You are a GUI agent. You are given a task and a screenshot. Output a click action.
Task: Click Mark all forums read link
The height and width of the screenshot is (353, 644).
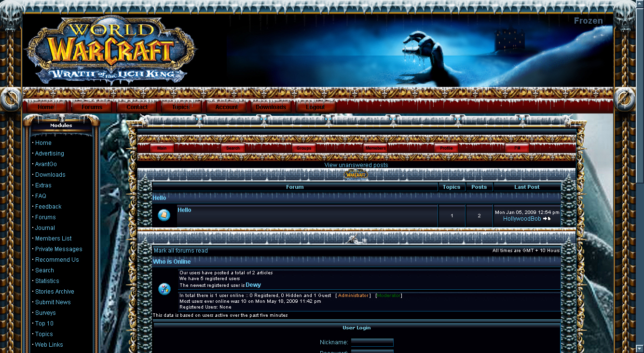181,251
